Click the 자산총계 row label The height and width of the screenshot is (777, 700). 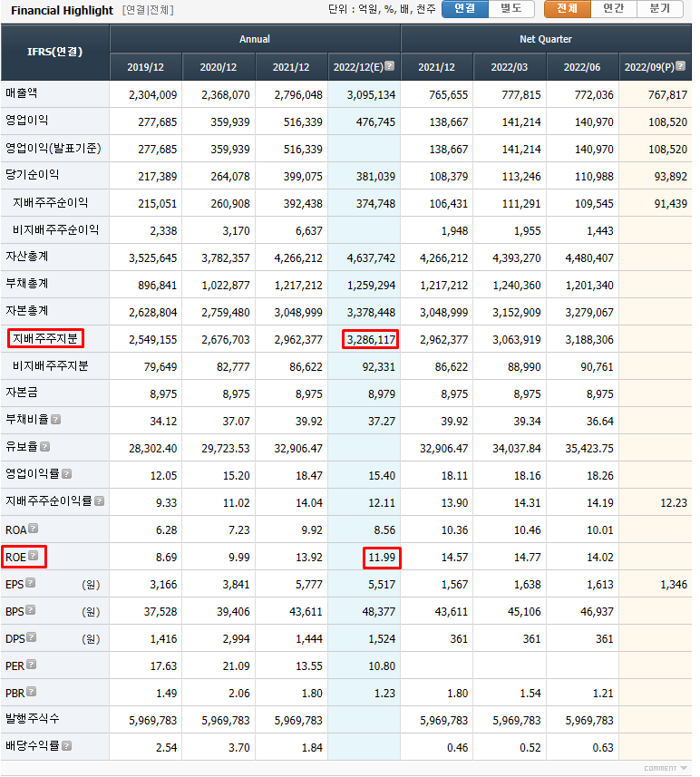27,257
